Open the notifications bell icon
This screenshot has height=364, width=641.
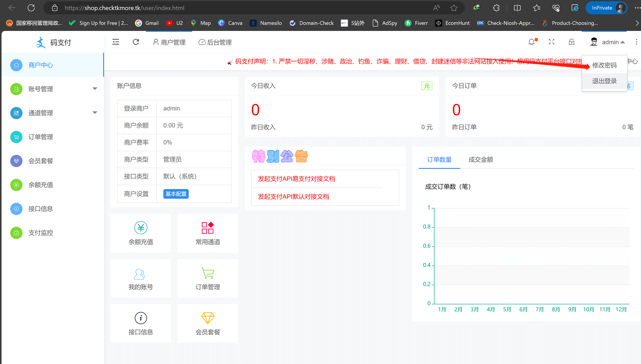click(532, 42)
